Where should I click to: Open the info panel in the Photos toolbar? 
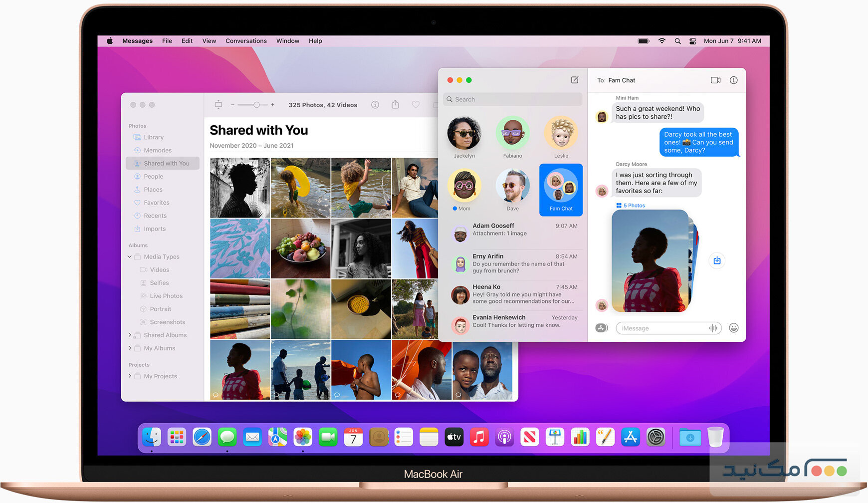pos(375,105)
